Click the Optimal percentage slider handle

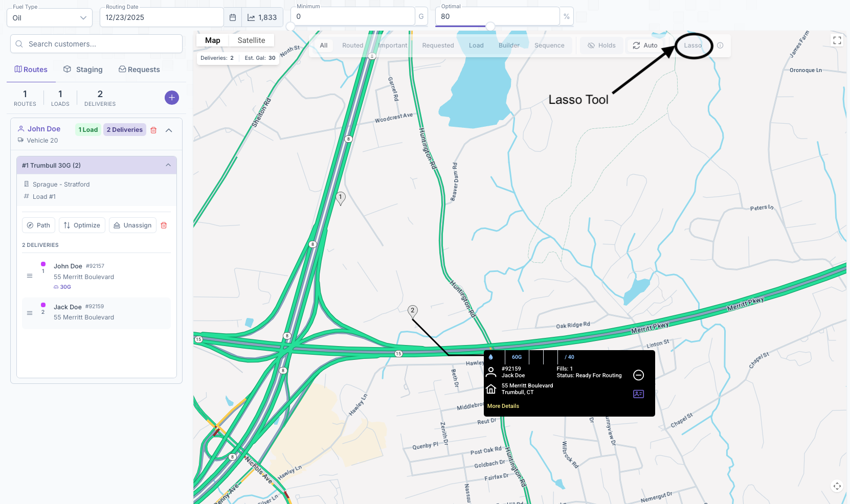click(x=490, y=26)
